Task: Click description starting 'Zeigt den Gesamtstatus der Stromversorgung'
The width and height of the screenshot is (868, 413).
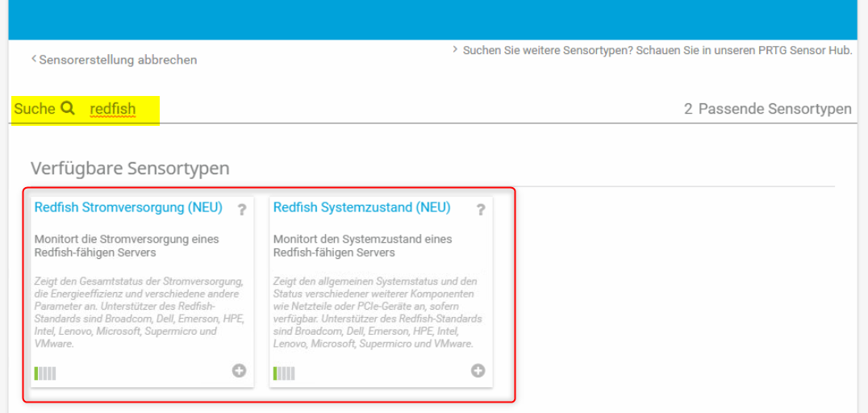Action: [x=140, y=312]
